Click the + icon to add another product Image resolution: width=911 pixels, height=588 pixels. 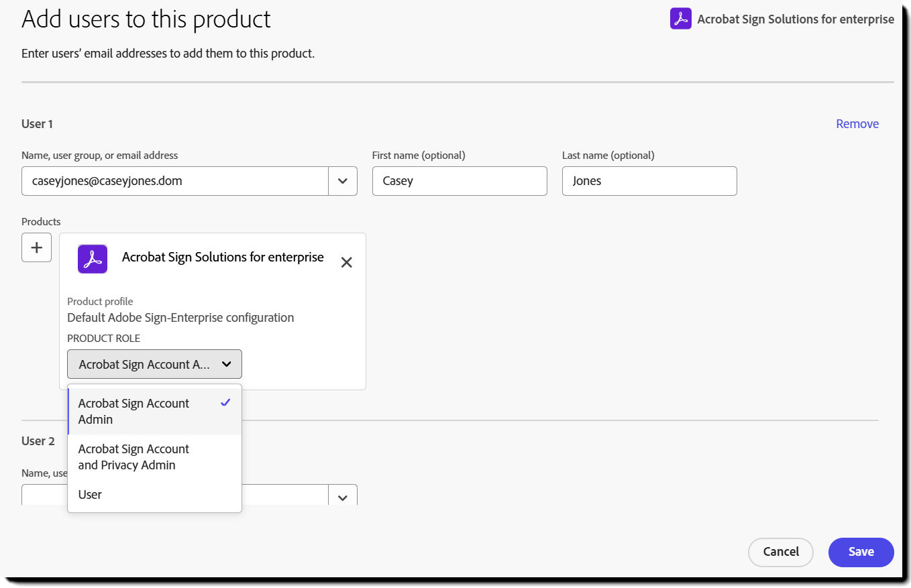[36, 247]
